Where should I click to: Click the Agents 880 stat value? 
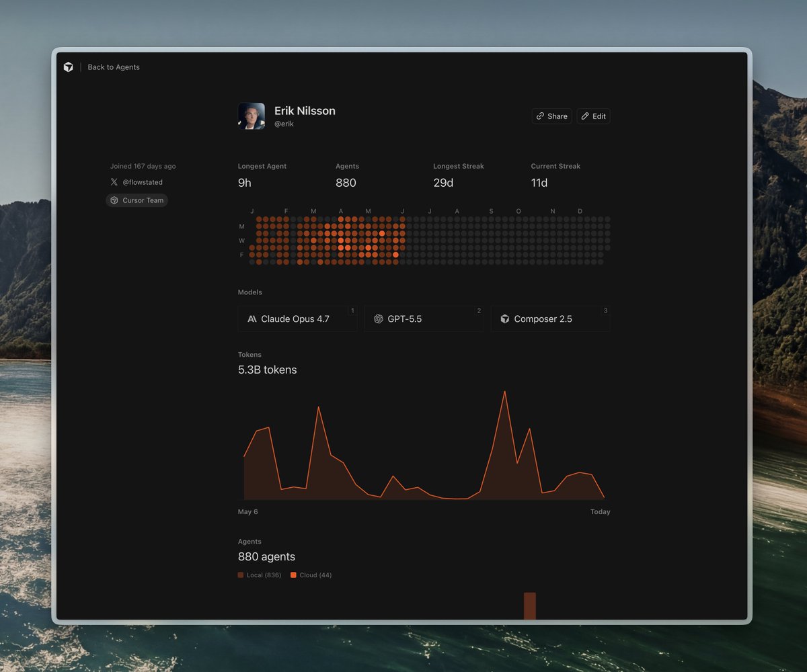[x=346, y=183]
